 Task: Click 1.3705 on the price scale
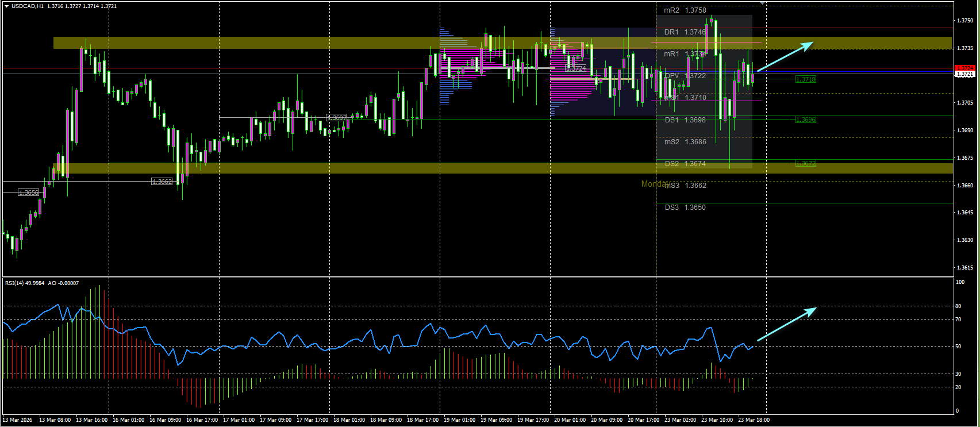click(965, 103)
